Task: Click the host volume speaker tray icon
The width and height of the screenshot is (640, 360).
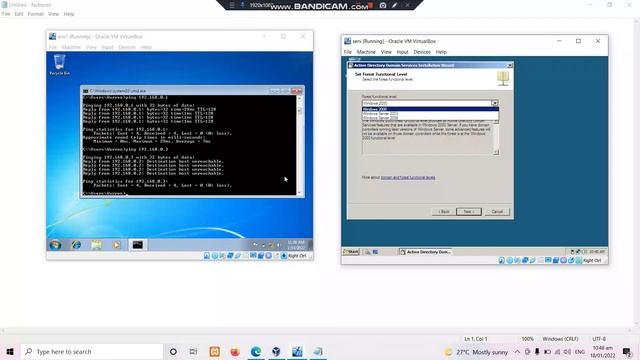Action: (x=567, y=352)
